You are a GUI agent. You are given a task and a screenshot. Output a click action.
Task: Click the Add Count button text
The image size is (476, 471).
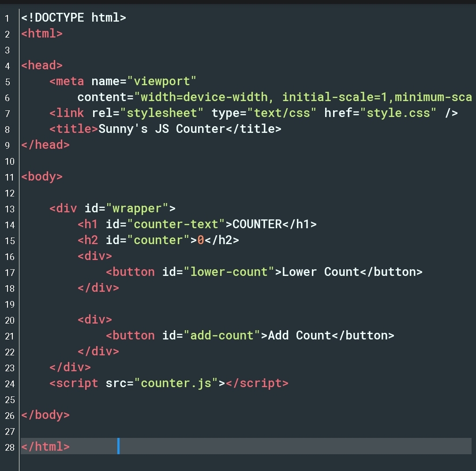(x=300, y=335)
